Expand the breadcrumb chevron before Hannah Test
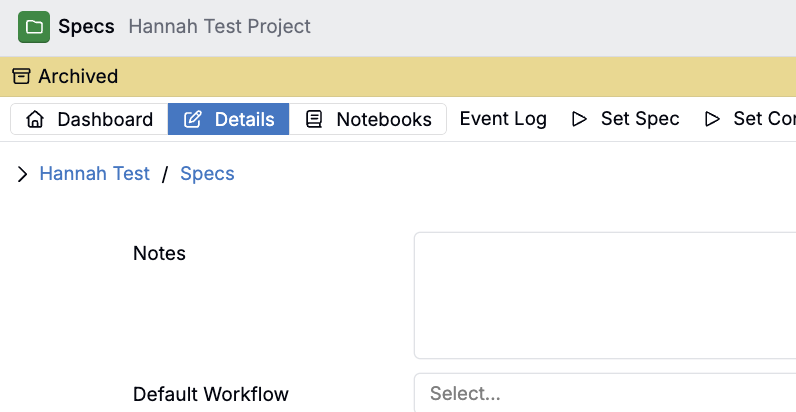The height and width of the screenshot is (412, 796). [22, 174]
